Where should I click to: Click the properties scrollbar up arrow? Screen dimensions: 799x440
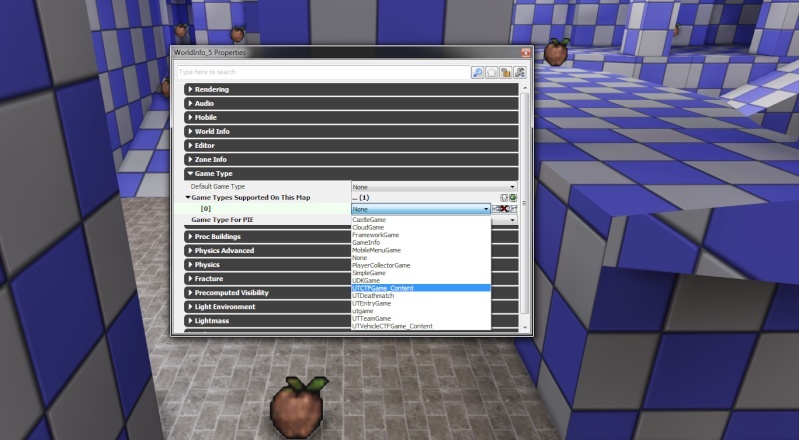tap(525, 88)
